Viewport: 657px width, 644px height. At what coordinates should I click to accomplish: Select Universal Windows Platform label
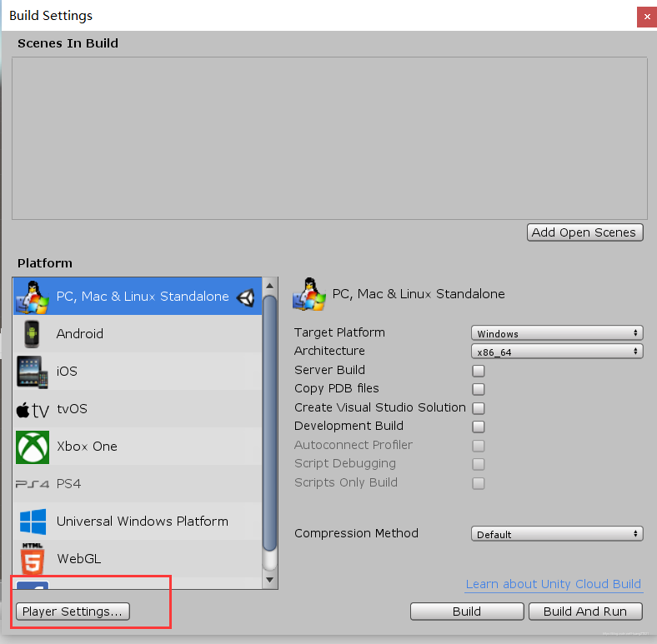point(143,522)
